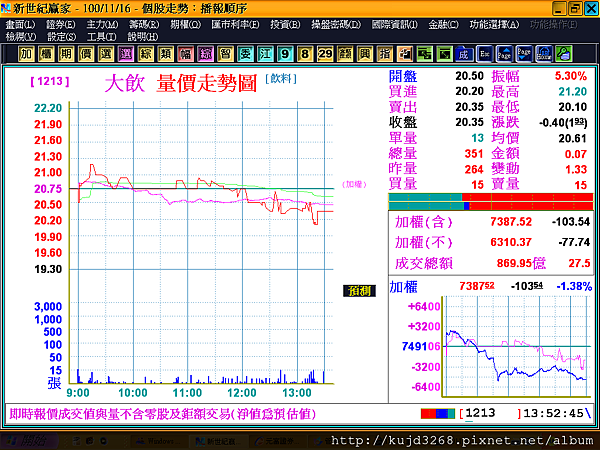Open the 功能選擇(A) menu
Viewport: 600px width, 450px height.
[x=494, y=24]
